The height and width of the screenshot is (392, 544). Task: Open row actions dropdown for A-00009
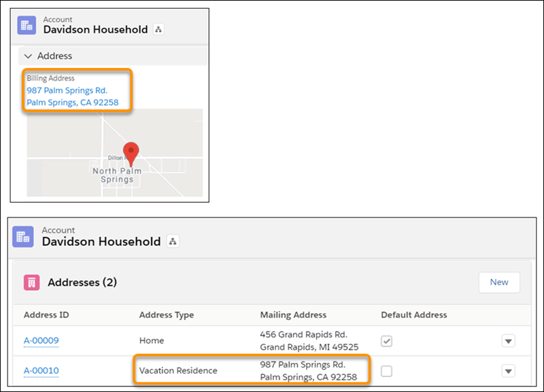(508, 341)
